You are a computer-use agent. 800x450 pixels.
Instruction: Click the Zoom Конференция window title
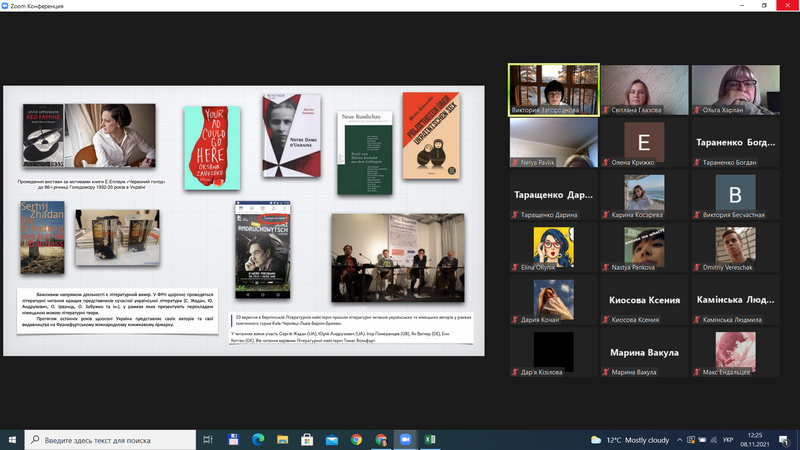[37, 6]
